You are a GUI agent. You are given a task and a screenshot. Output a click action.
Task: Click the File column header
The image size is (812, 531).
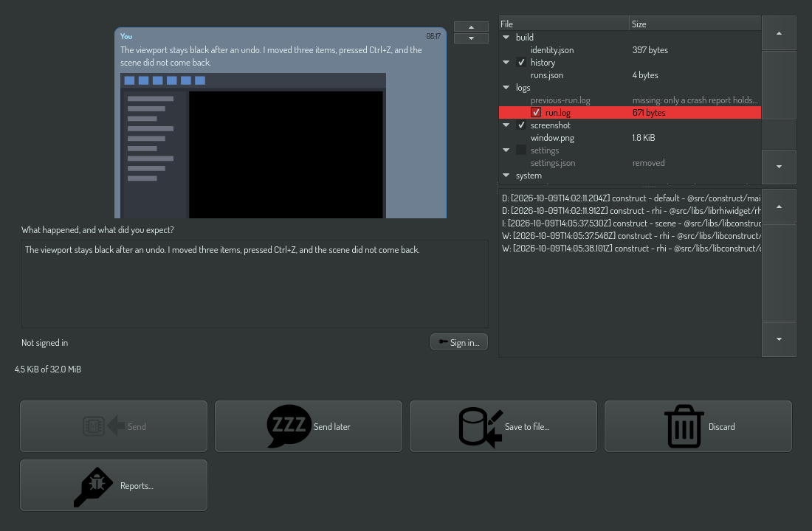point(564,24)
